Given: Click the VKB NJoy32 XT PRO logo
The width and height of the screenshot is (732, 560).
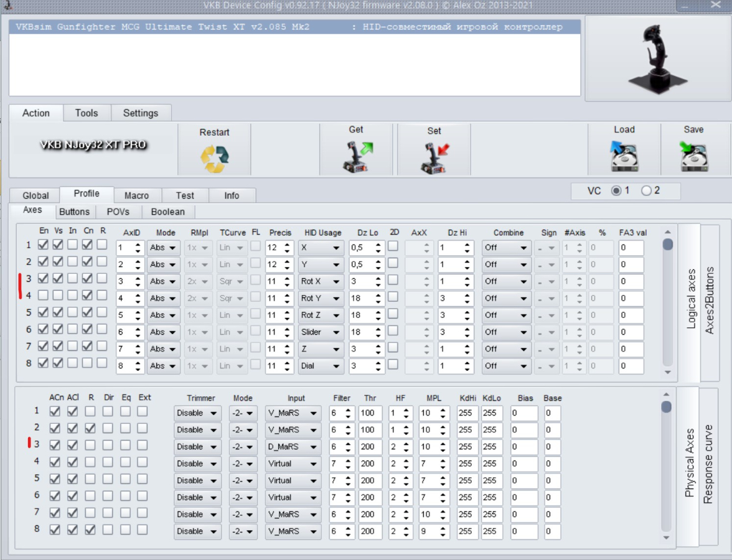Looking at the screenshot, I should click(93, 144).
